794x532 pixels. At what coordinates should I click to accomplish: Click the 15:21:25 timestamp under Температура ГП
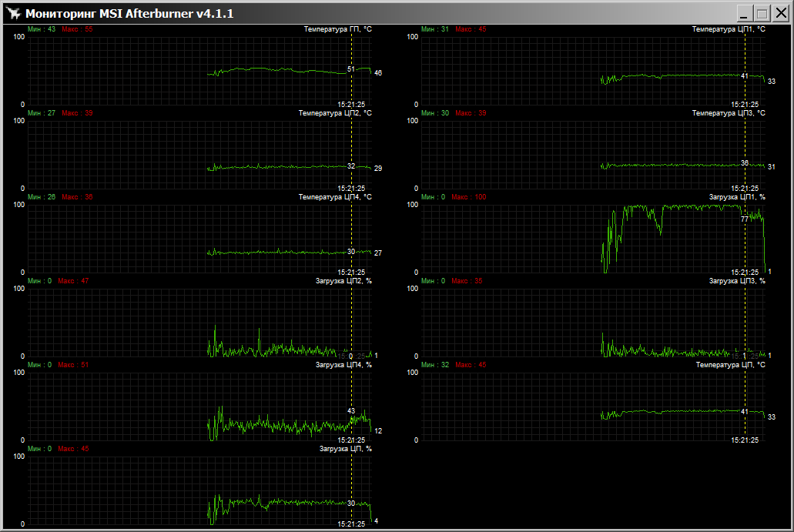(351, 104)
